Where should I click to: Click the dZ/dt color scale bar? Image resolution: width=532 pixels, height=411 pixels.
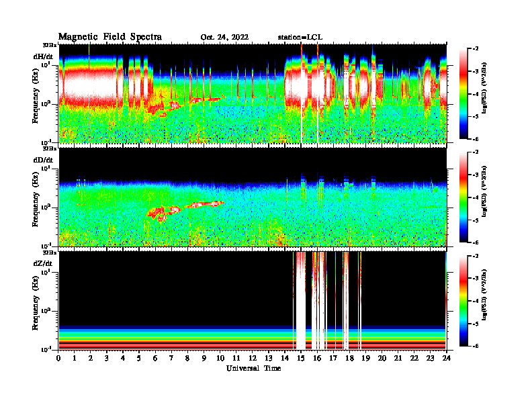463,300
